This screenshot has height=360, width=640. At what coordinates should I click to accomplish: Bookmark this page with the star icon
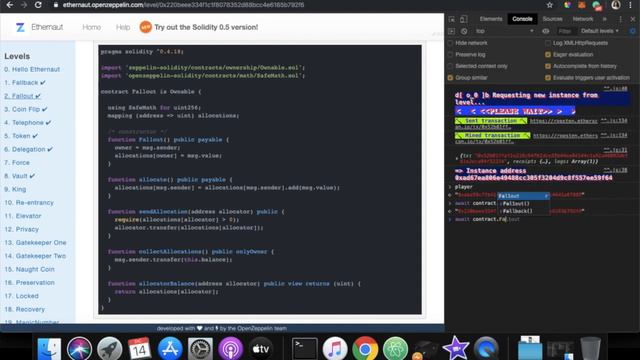(x=549, y=5)
